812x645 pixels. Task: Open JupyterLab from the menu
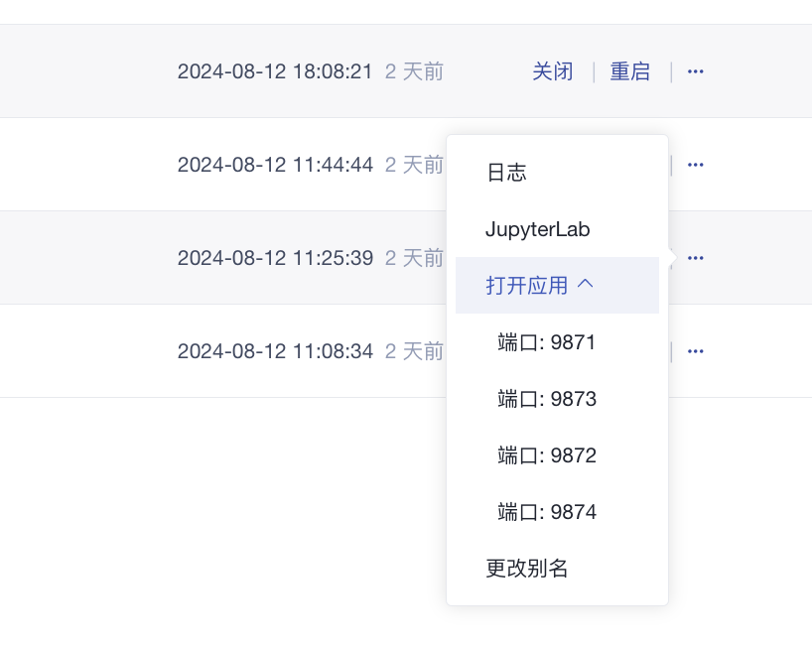click(x=538, y=229)
